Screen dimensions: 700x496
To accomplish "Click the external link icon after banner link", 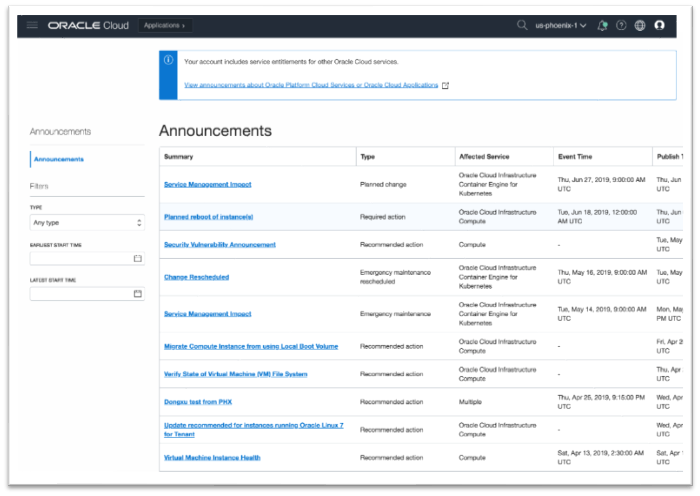I will tap(445, 85).
